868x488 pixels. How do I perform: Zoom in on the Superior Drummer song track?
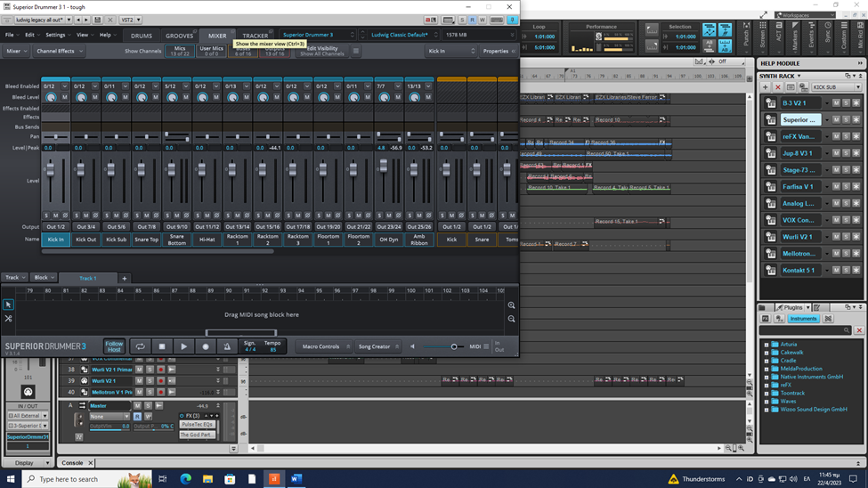[x=512, y=305]
